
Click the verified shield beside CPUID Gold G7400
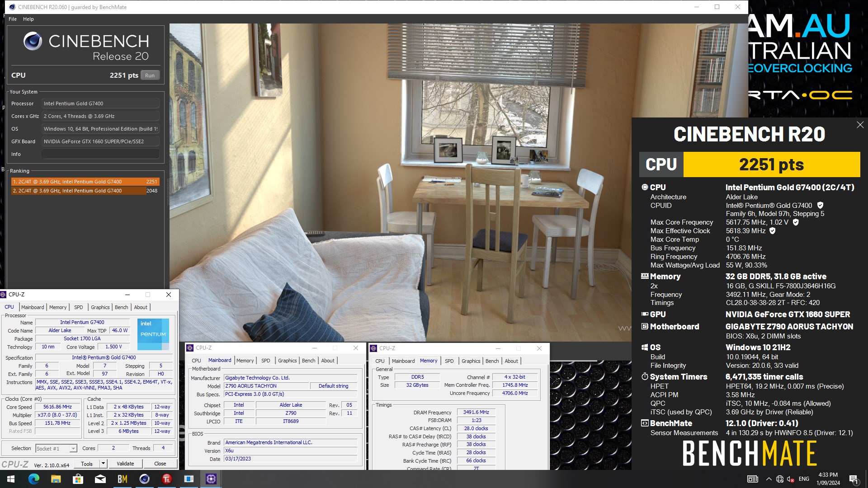[820, 205]
